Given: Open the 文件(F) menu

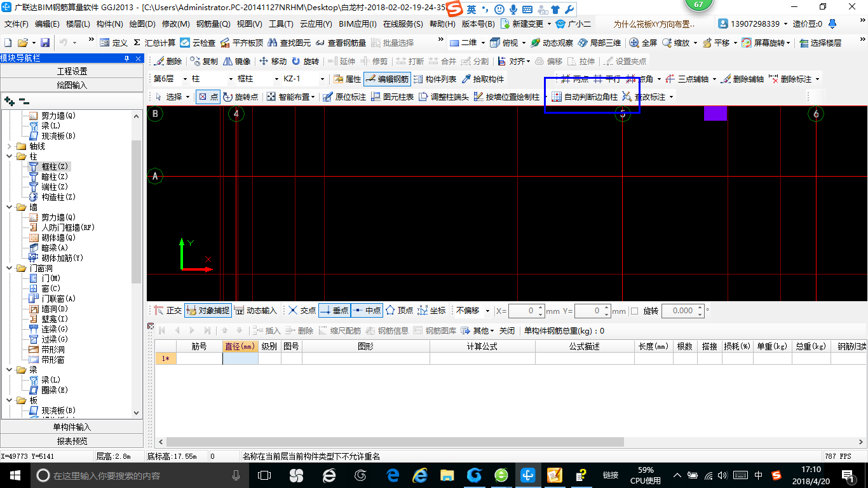Looking at the screenshot, I should [17, 24].
